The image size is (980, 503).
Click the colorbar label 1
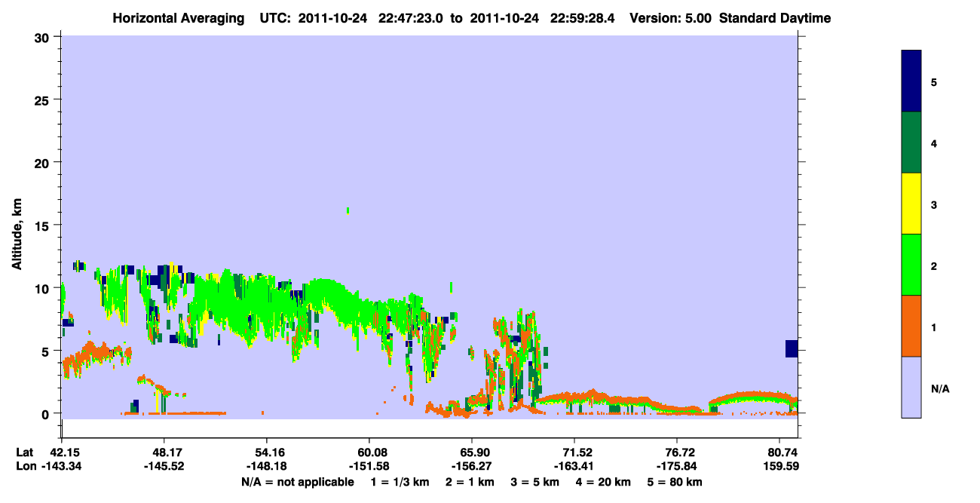[x=934, y=326]
